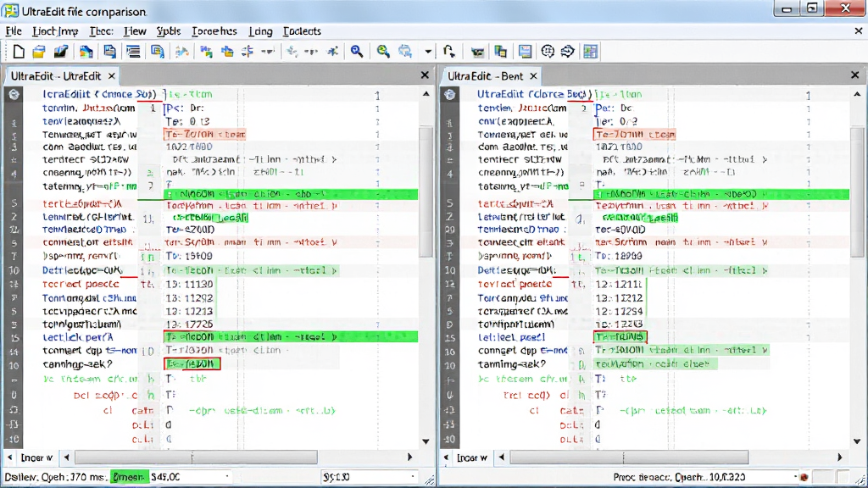Image resolution: width=868 pixels, height=488 pixels.
Task: Open the toolbar dropdown arrow after the magnifiers
Action: click(428, 52)
